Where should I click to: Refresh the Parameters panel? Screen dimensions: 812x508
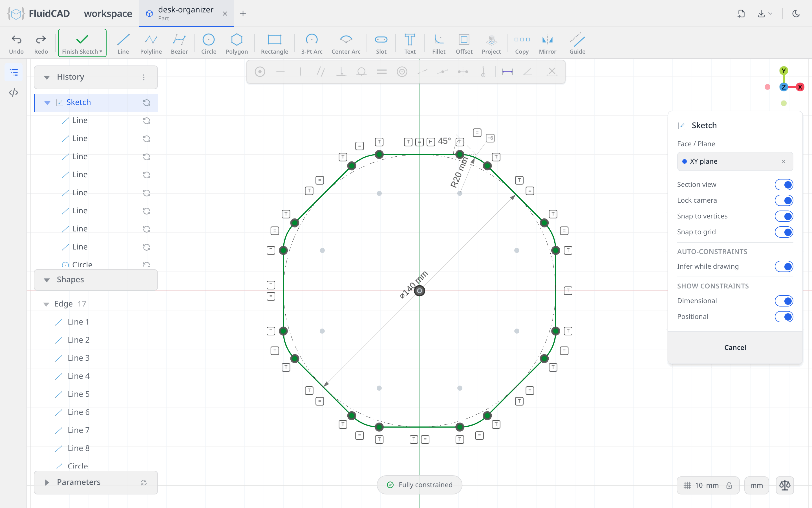point(144,483)
